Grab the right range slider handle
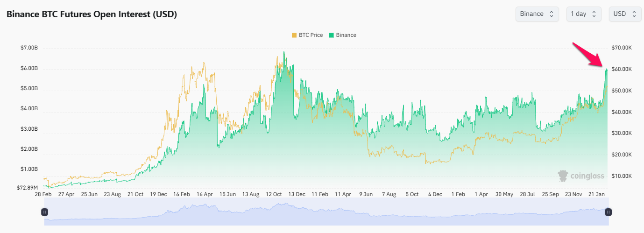Viewport: 644px width, 233px height. click(609, 212)
